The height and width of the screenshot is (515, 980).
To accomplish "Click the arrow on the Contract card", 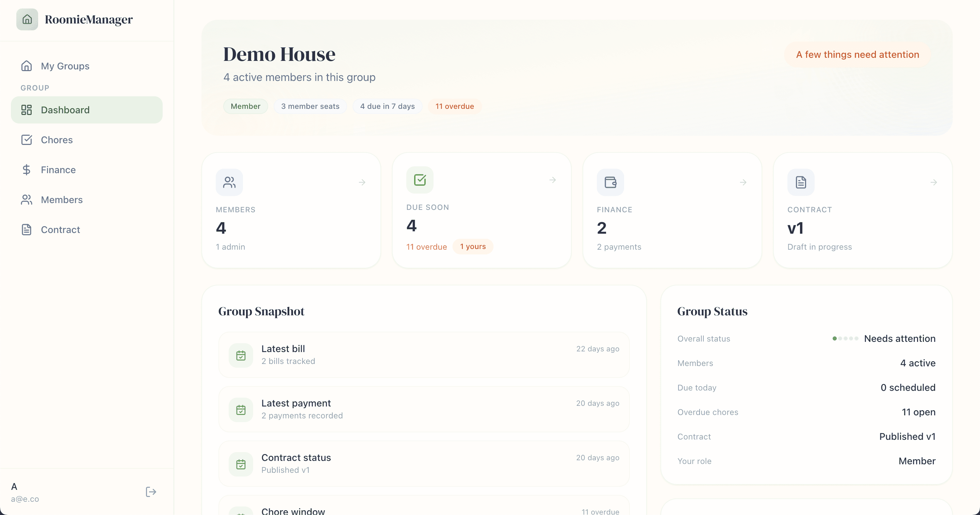I will point(934,182).
